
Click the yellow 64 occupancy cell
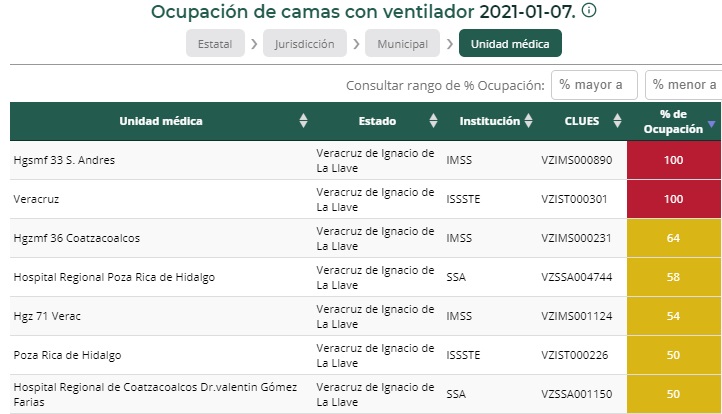coord(673,238)
